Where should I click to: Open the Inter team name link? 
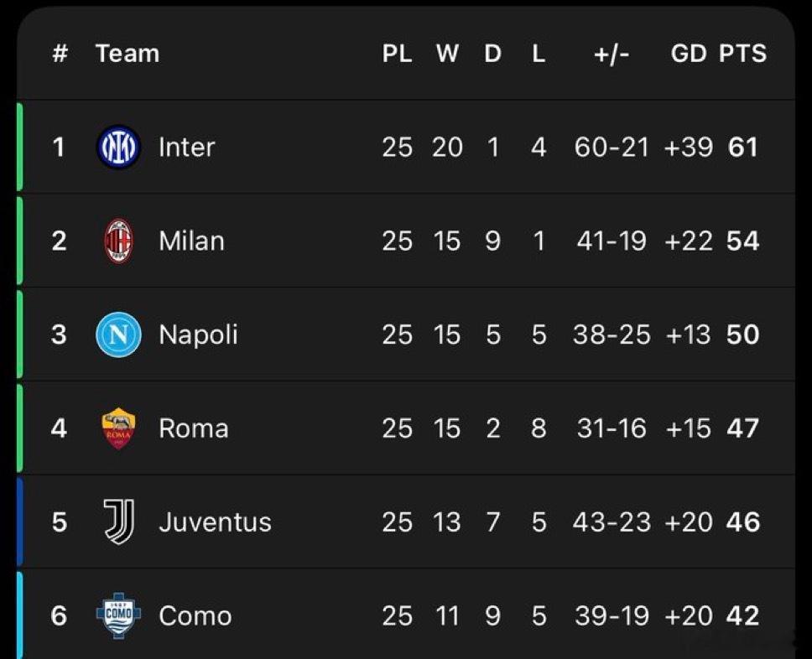[186, 148]
